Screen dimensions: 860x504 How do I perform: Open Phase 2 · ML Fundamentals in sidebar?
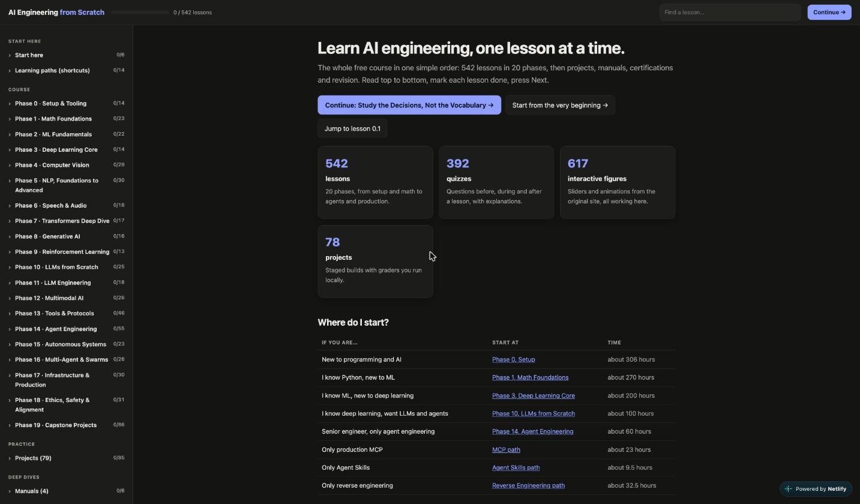(66, 134)
